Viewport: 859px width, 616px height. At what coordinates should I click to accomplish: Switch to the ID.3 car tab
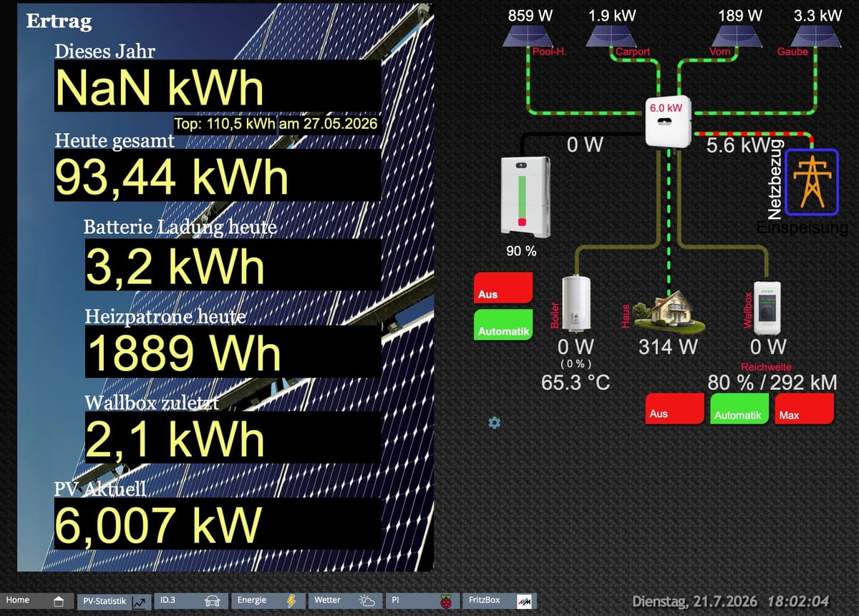tap(190, 601)
